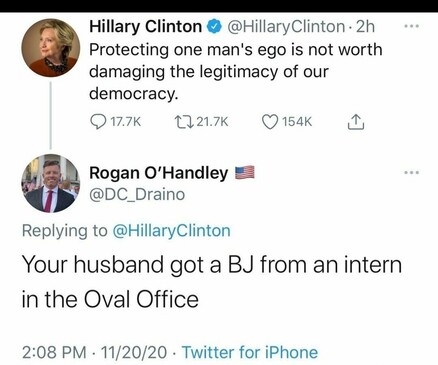Open more options on Rogan O'Handley's reply
This screenshot has height=365, width=438.
click(411, 173)
